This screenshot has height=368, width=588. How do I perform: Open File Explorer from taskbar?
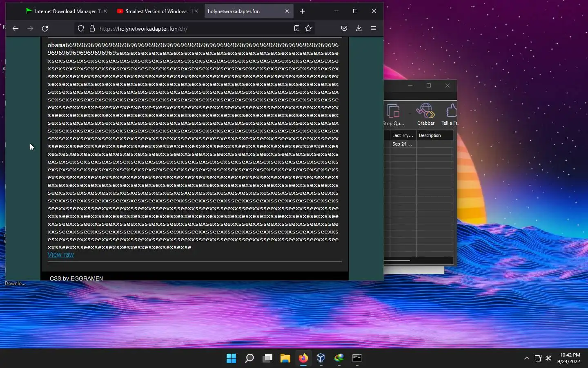tap(285, 358)
